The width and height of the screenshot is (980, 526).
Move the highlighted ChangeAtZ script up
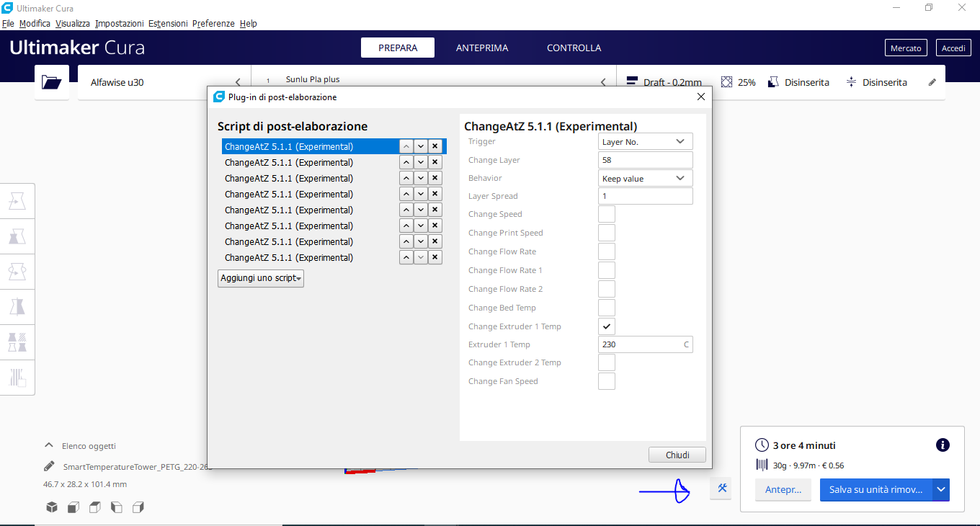[x=406, y=146]
